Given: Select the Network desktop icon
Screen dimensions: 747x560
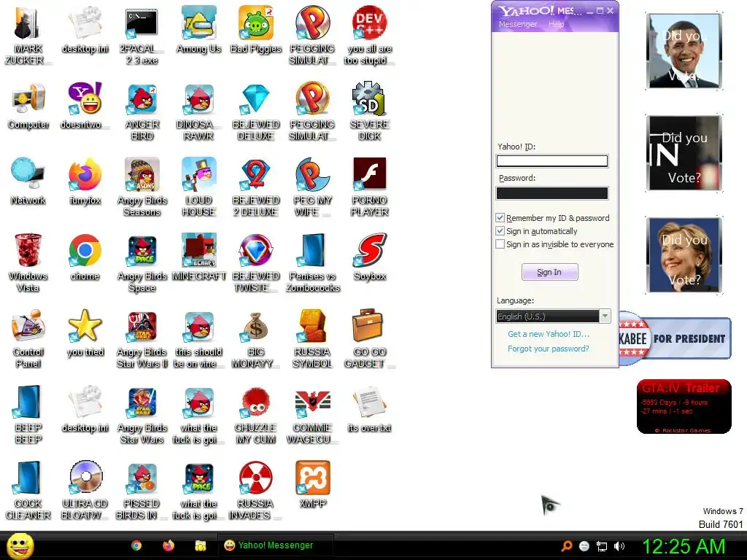Looking at the screenshot, I should click(x=28, y=182).
